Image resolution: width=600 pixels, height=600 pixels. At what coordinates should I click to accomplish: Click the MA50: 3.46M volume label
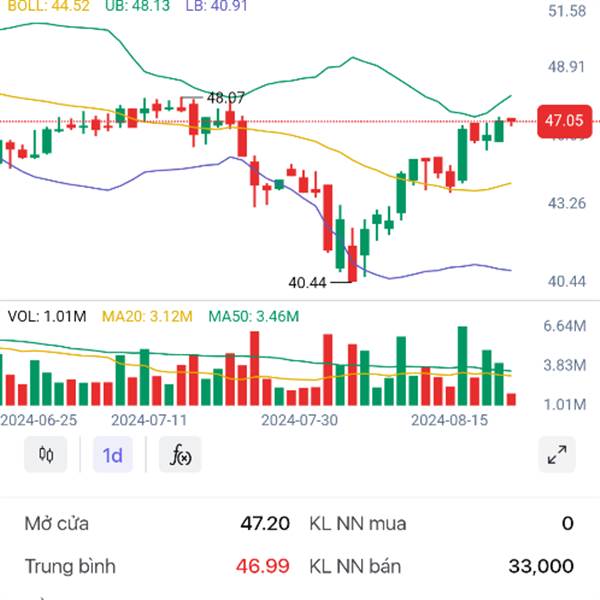[x=254, y=316]
